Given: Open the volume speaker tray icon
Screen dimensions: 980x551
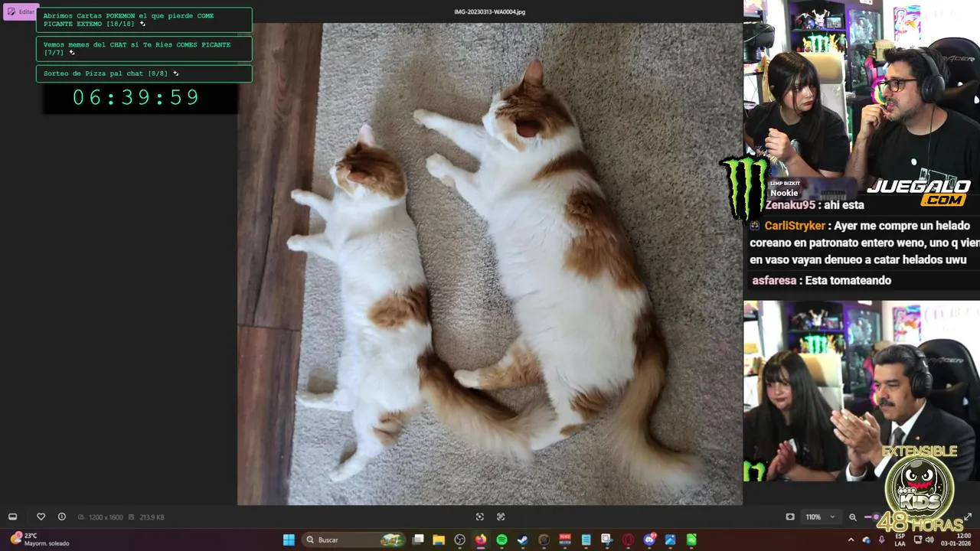Looking at the screenshot, I should click(x=929, y=540).
